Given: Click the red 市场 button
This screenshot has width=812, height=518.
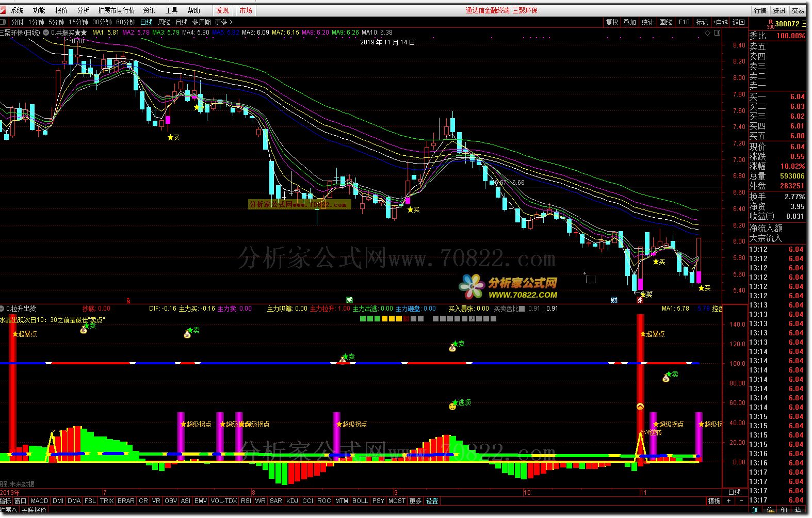Looking at the screenshot, I should pos(246,10).
